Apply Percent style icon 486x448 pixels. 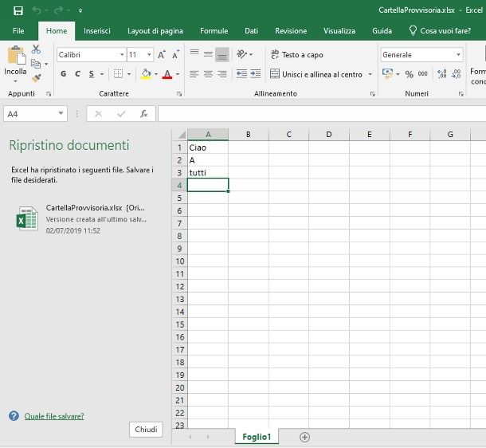[410, 74]
